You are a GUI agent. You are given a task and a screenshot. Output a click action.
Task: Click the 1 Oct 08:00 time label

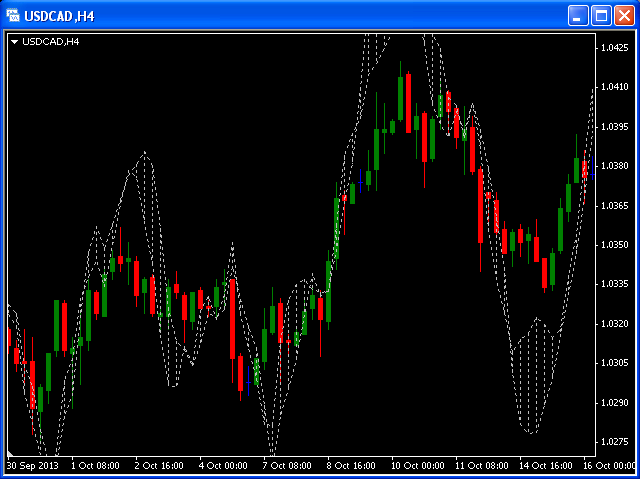coord(95,466)
